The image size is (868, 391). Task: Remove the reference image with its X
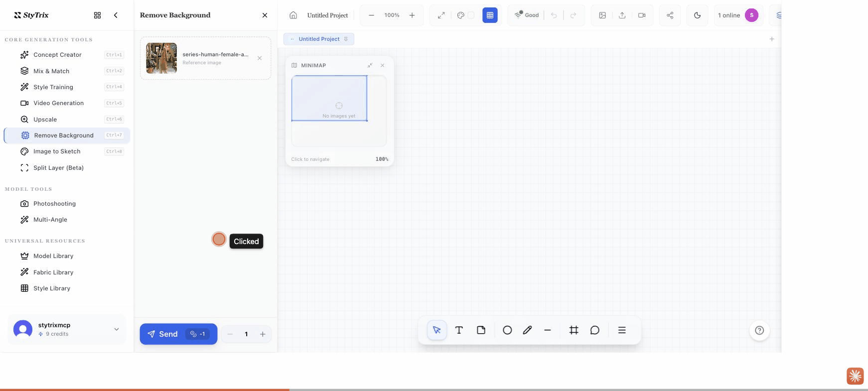tap(260, 58)
